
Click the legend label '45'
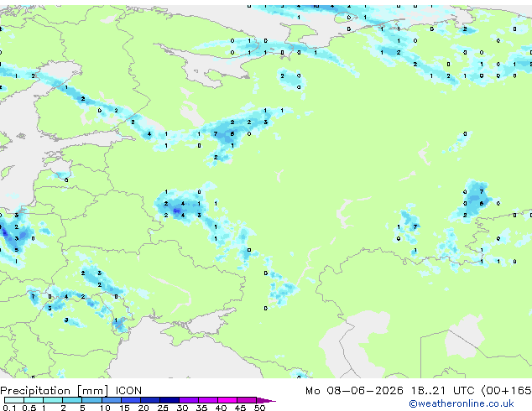coord(240,408)
